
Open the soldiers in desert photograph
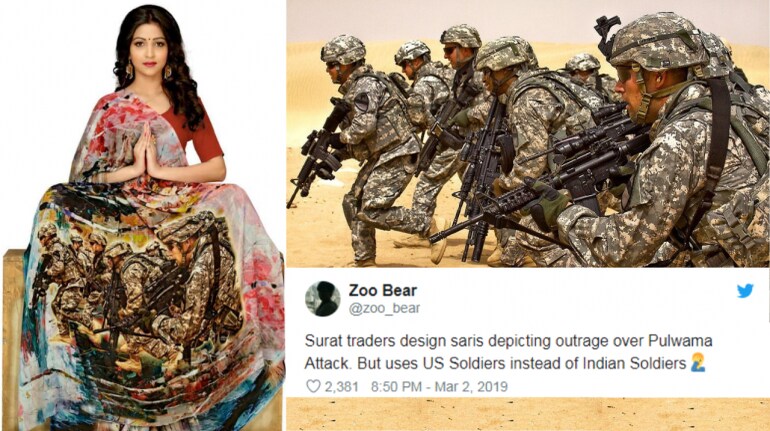tap(528, 134)
